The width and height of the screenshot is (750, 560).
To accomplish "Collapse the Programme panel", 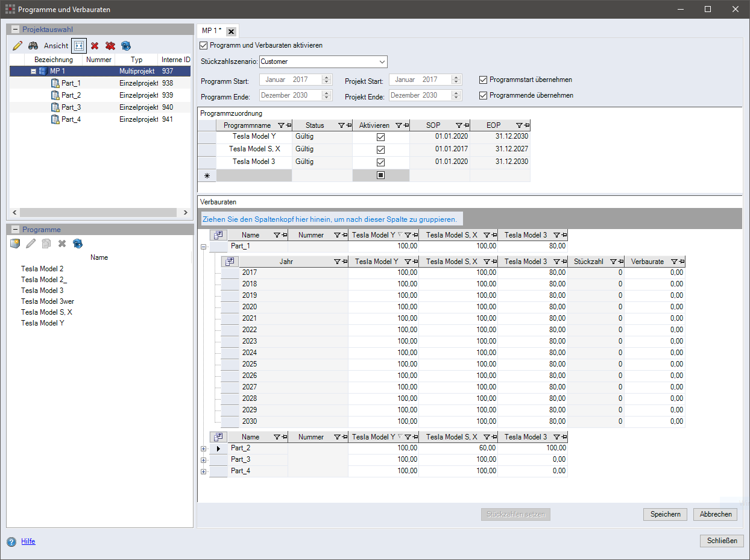I will coord(15,230).
